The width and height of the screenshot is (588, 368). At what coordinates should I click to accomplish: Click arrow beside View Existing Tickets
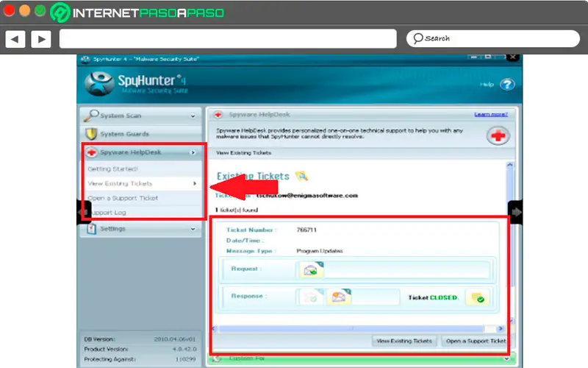click(195, 183)
